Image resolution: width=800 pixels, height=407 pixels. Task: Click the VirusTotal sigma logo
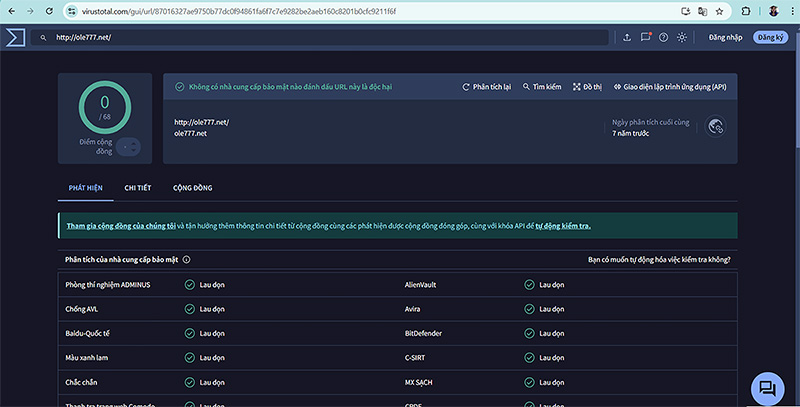15,37
